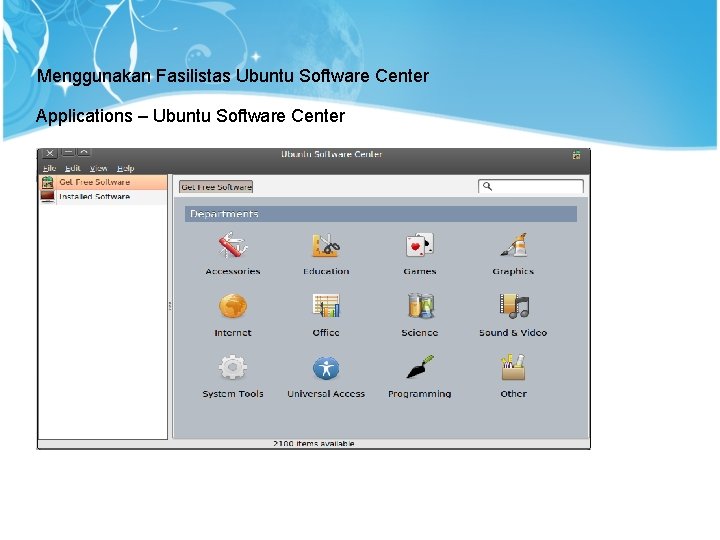The width and height of the screenshot is (720, 540).
Task: Open the Programming trowel icon
Action: [420, 367]
